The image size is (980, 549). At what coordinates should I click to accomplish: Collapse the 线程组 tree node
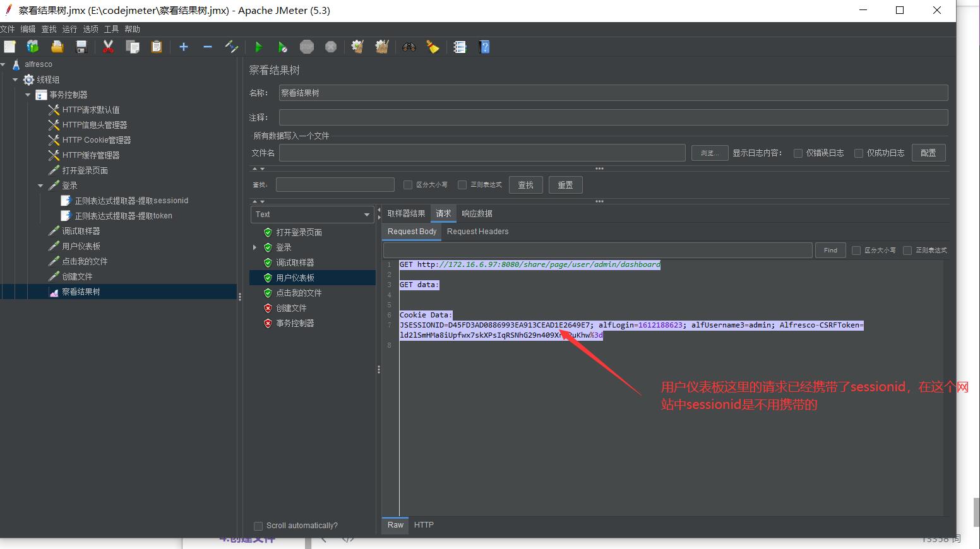tap(15, 80)
